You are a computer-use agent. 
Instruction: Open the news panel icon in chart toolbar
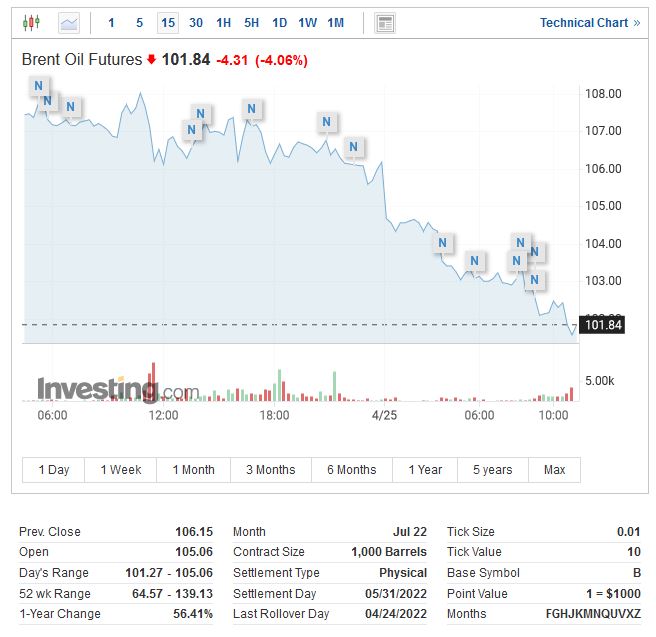click(385, 22)
